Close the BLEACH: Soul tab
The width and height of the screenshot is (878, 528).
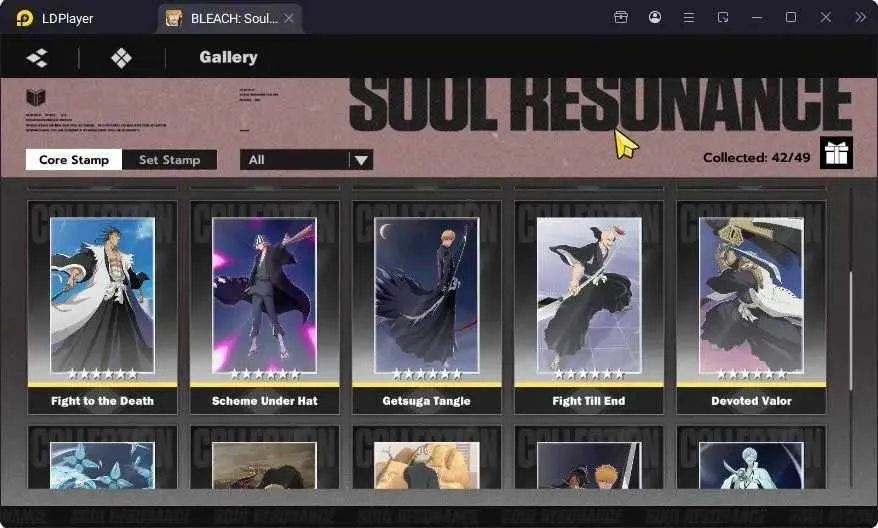point(289,18)
